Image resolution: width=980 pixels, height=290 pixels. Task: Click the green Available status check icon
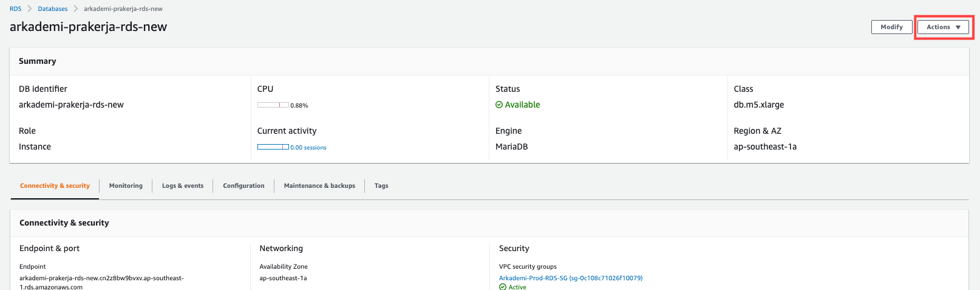coord(499,105)
